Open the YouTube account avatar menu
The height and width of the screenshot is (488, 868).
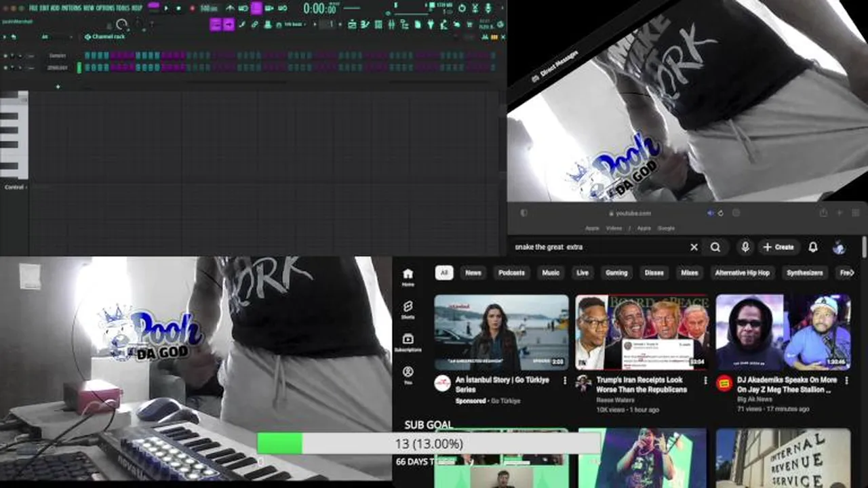click(x=840, y=247)
